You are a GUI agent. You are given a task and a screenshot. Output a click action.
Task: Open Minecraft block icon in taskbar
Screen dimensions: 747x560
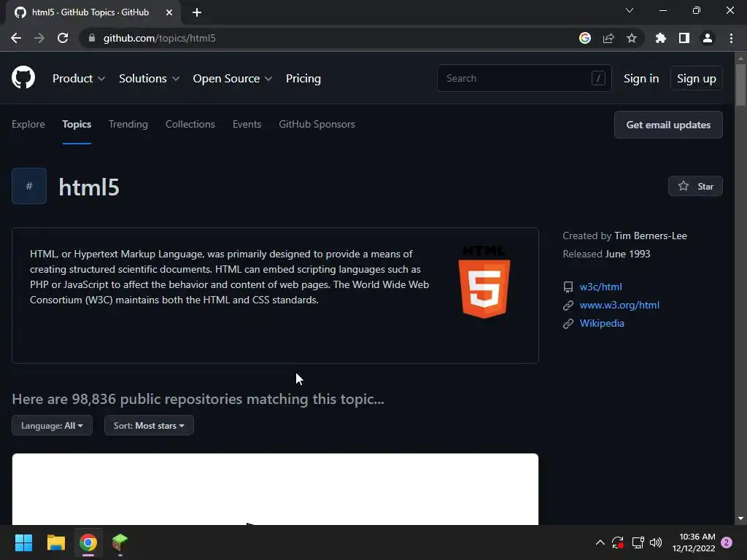[120, 542]
